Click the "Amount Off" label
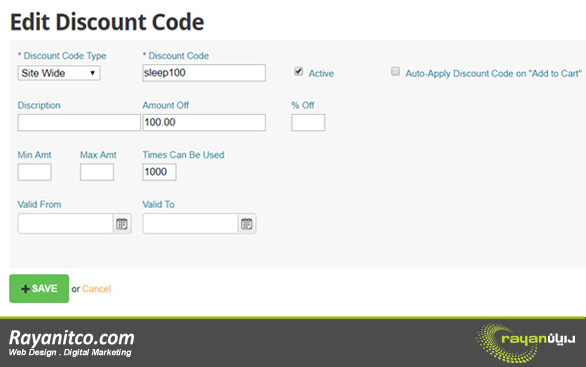Screen dimensions: 586x367 click(x=166, y=105)
